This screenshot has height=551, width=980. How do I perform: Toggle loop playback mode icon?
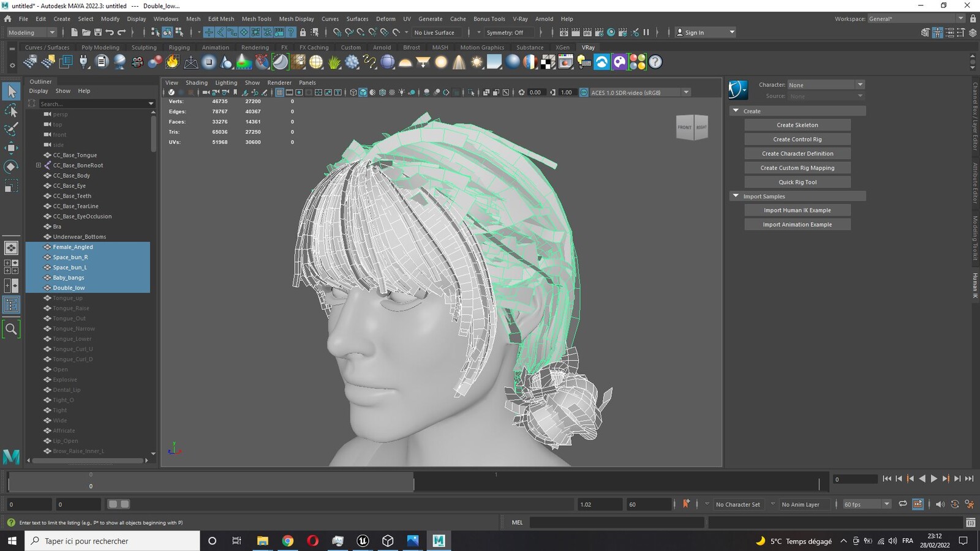(903, 504)
